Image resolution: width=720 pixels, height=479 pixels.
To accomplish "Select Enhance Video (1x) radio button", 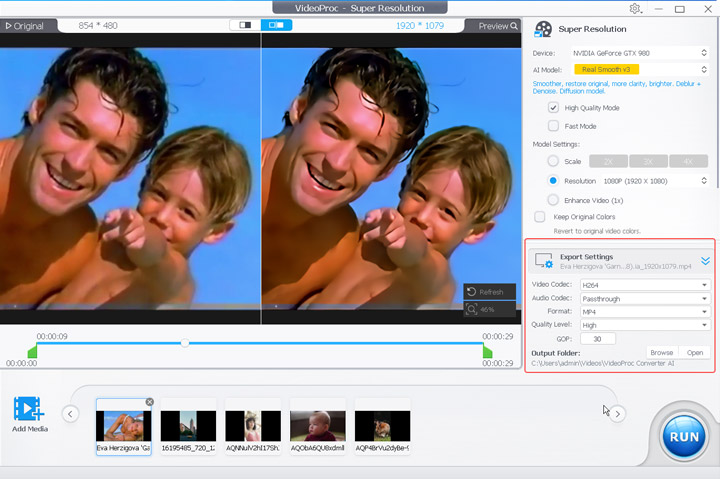I will (x=553, y=200).
